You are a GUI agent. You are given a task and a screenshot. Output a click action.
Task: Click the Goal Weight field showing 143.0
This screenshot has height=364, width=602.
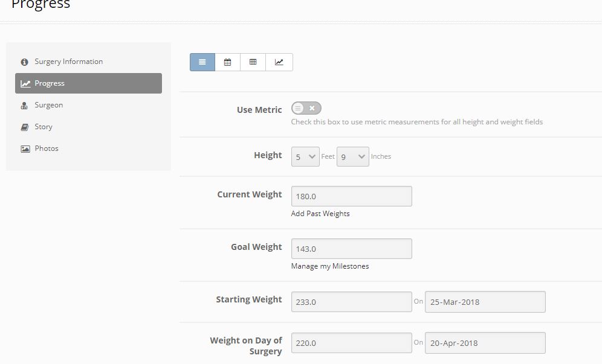[352, 249]
